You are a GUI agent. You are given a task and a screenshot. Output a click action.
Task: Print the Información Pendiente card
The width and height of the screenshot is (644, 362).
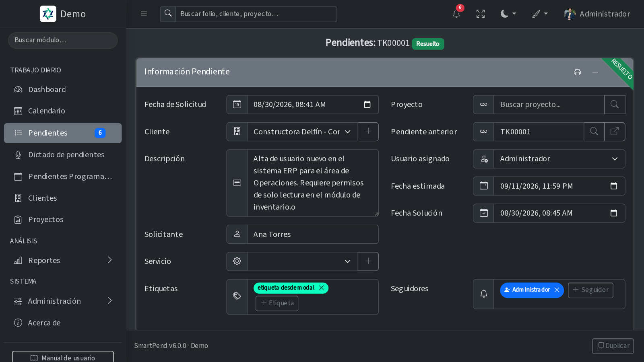(577, 72)
